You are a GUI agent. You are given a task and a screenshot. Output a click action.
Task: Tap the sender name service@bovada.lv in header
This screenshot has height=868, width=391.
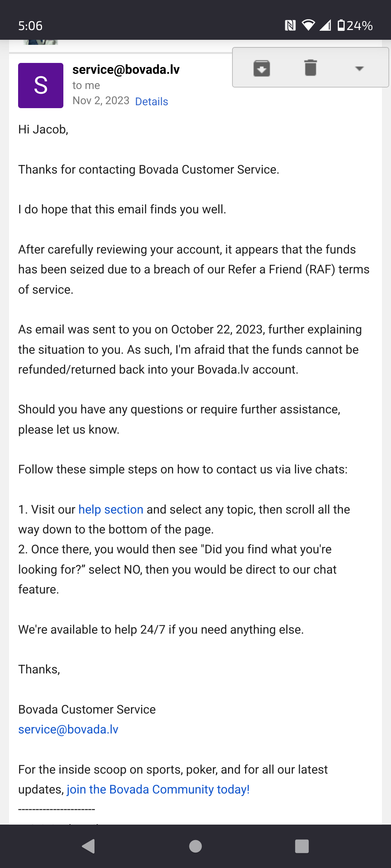coord(126,69)
